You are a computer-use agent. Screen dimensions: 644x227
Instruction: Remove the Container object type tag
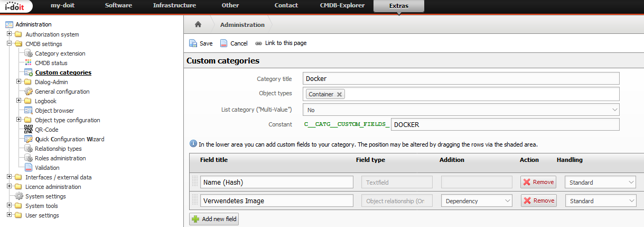[x=339, y=94]
